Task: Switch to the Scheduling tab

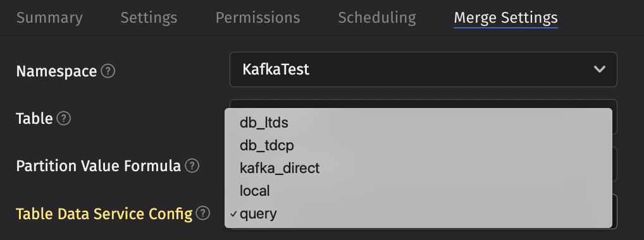Action: pos(377,18)
